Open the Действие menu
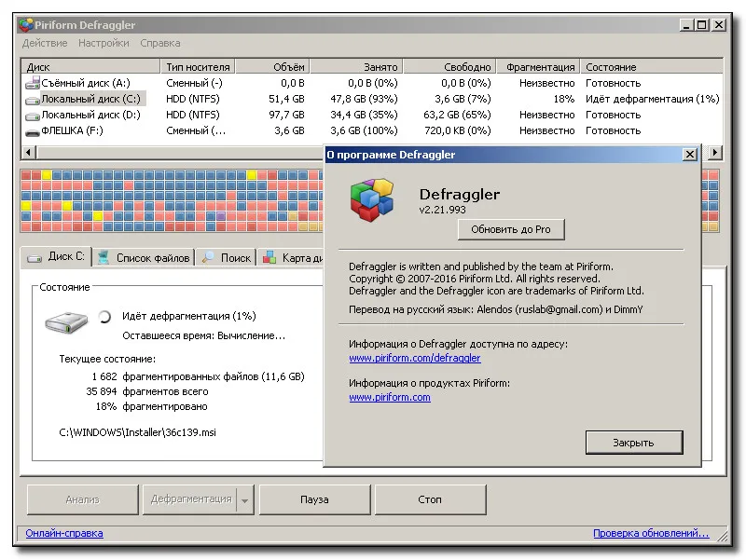Screen dimensions: 746x560 (45, 43)
